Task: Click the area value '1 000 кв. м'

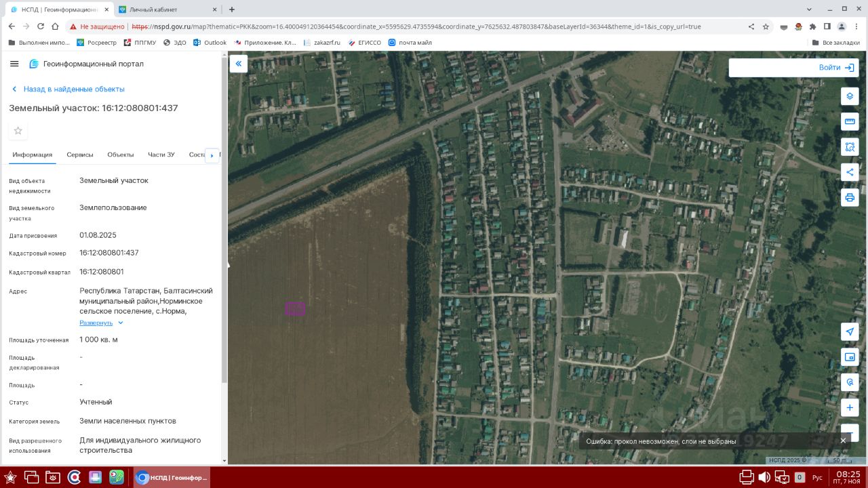Action: pyautogui.click(x=98, y=340)
